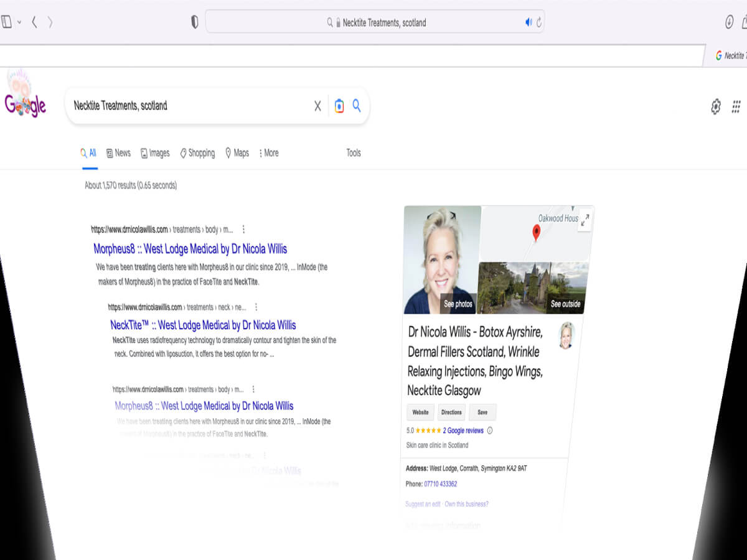Focus the Safari address bar
747x560 pixels.
click(x=375, y=22)
